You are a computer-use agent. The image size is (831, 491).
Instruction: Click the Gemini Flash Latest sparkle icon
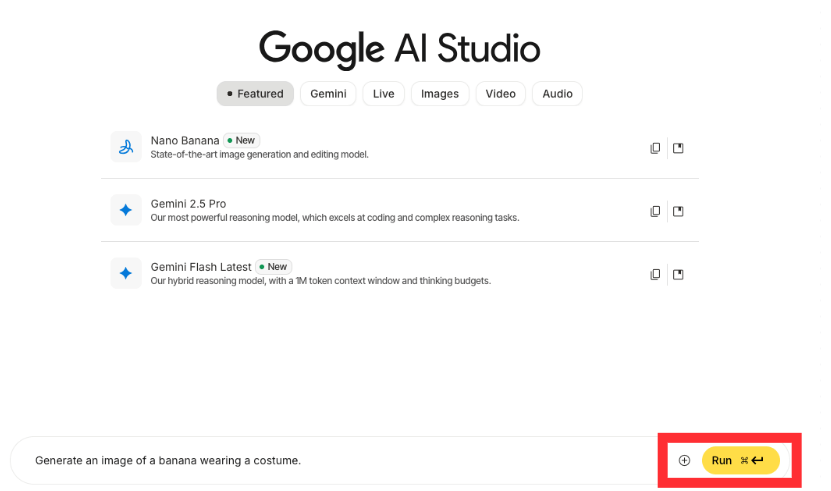pos(126,273)
